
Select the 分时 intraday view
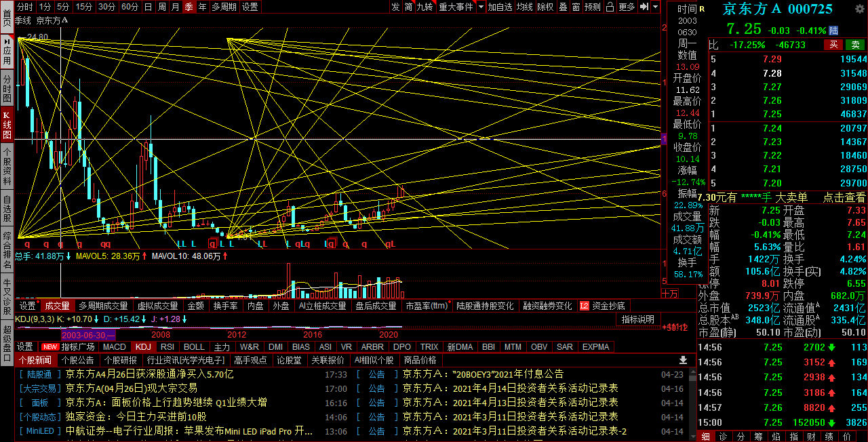[x=24, y=7]
